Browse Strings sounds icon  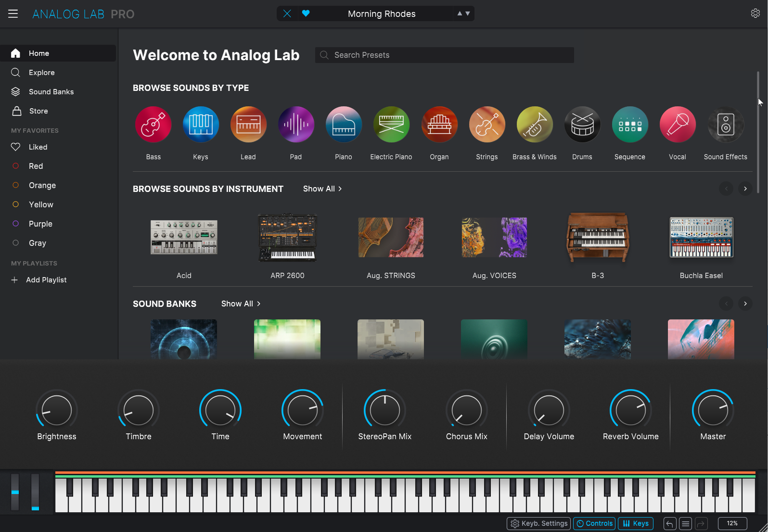point(487,125)
